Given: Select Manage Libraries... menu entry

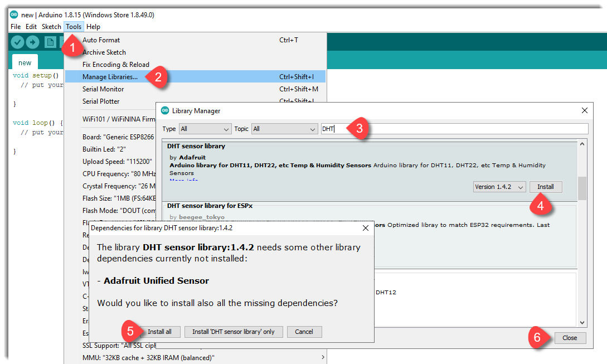Looking at the screenshot, I should click(x=195, y=77).
